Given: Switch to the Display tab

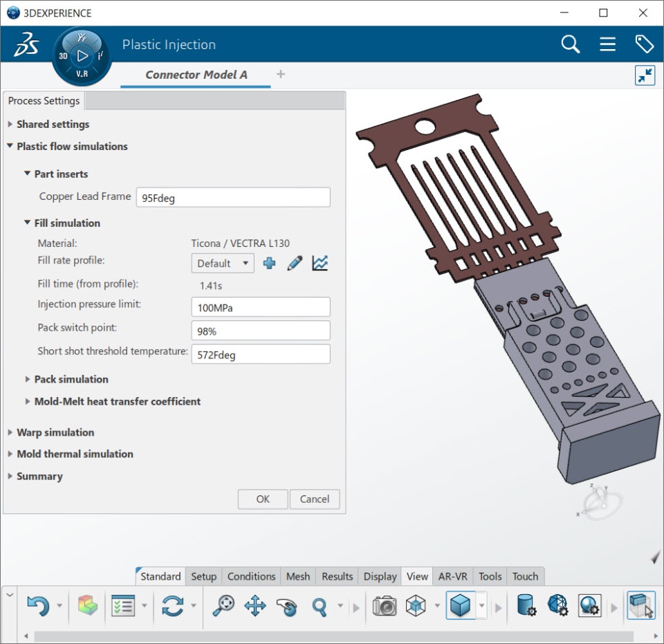Looking at the screenshot, I should [x=380, y=576].
